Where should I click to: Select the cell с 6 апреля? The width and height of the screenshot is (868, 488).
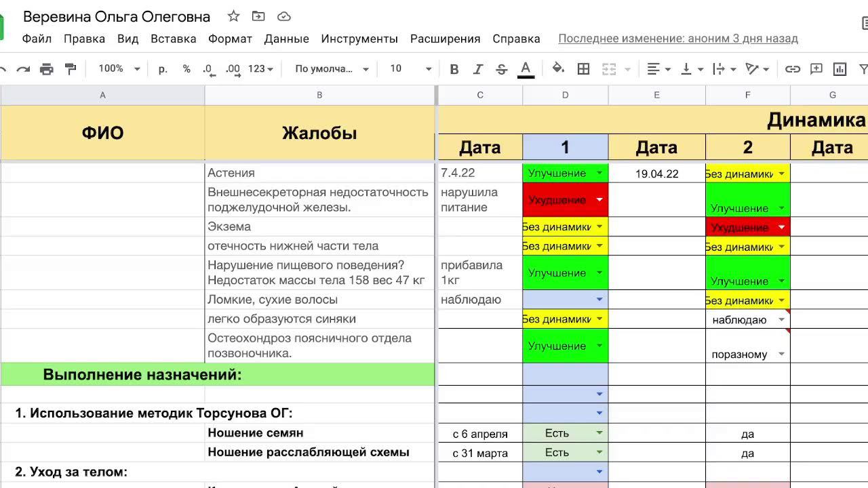480,433
